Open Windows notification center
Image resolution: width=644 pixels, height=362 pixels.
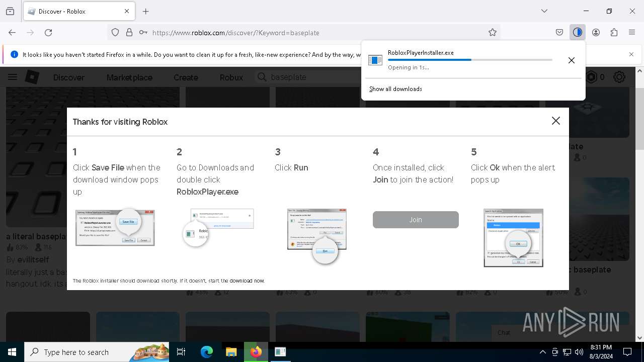pyautogui.click(x=627, y=352)
